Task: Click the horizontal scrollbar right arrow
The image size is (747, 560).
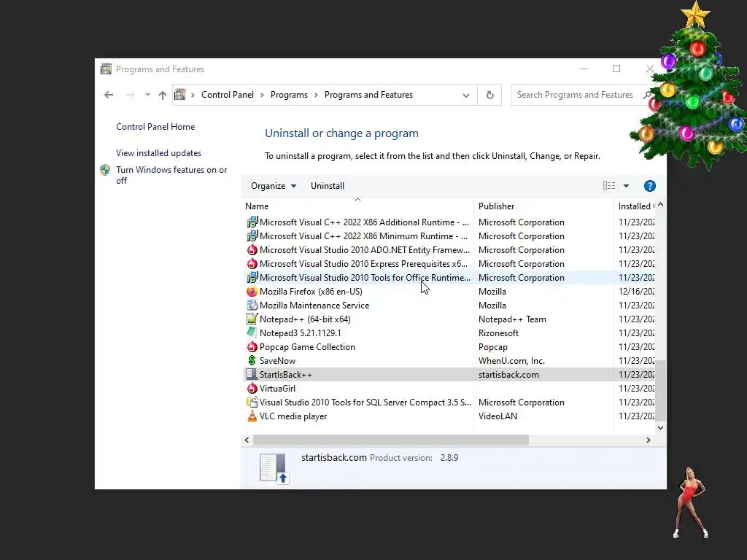Action: pyautogui.click(x=649, y=440)
